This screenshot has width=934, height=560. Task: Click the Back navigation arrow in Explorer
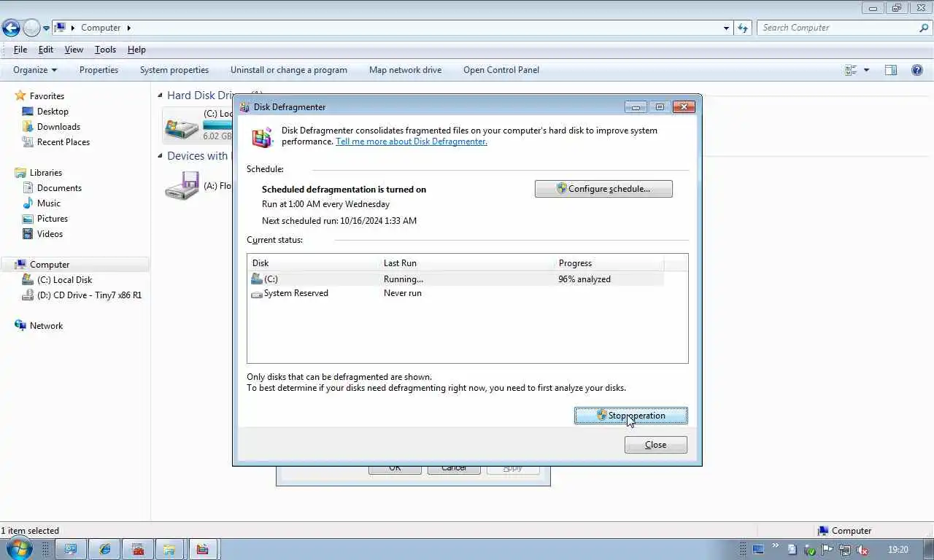click(11, 28)
